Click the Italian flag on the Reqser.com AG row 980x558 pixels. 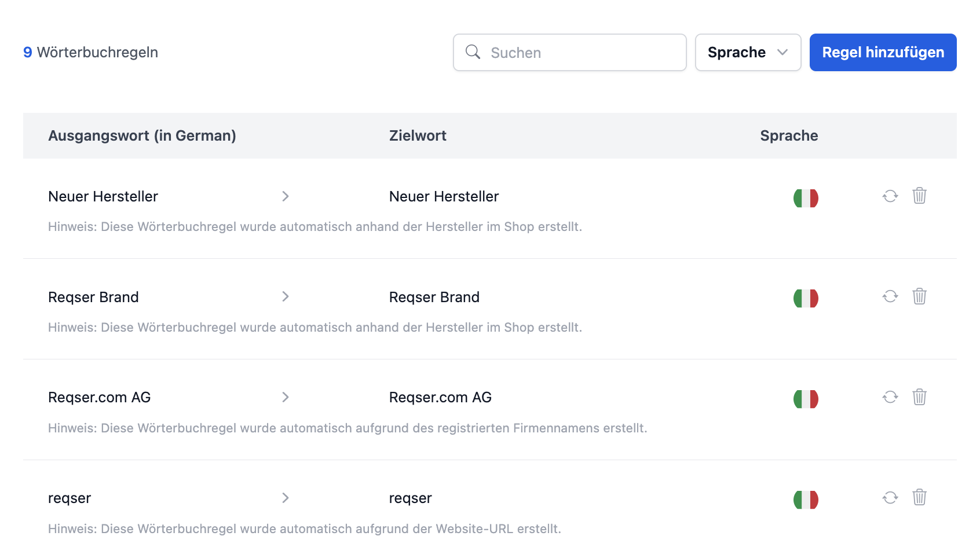pos(806,398)
